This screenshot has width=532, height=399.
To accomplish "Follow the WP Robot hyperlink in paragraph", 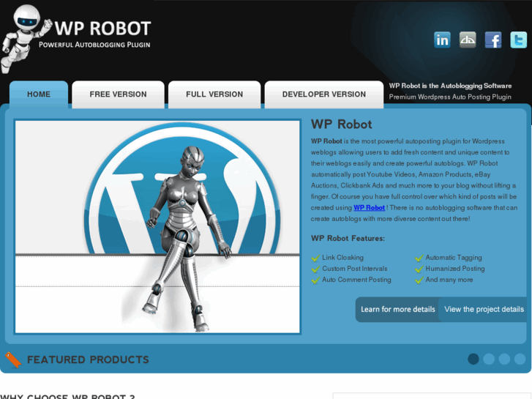I will (369, 207).
